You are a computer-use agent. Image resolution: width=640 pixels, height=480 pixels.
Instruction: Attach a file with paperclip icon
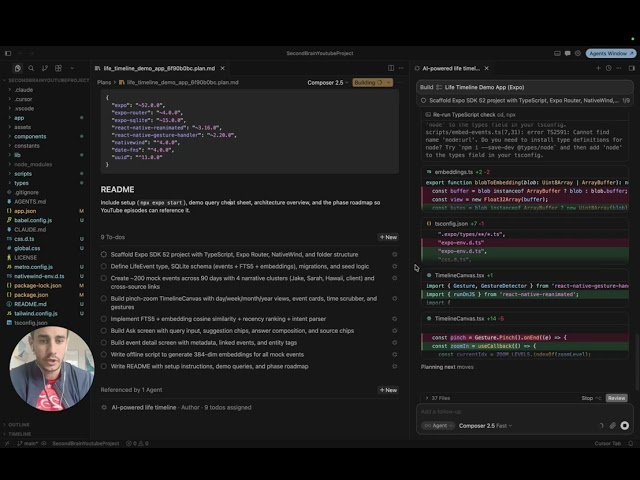[613, 426]
